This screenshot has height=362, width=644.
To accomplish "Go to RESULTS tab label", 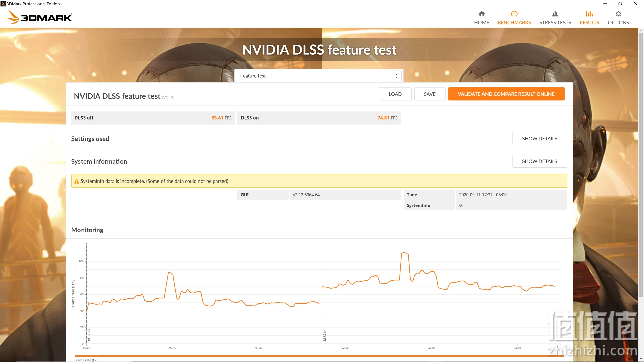I will coord(589,22).
